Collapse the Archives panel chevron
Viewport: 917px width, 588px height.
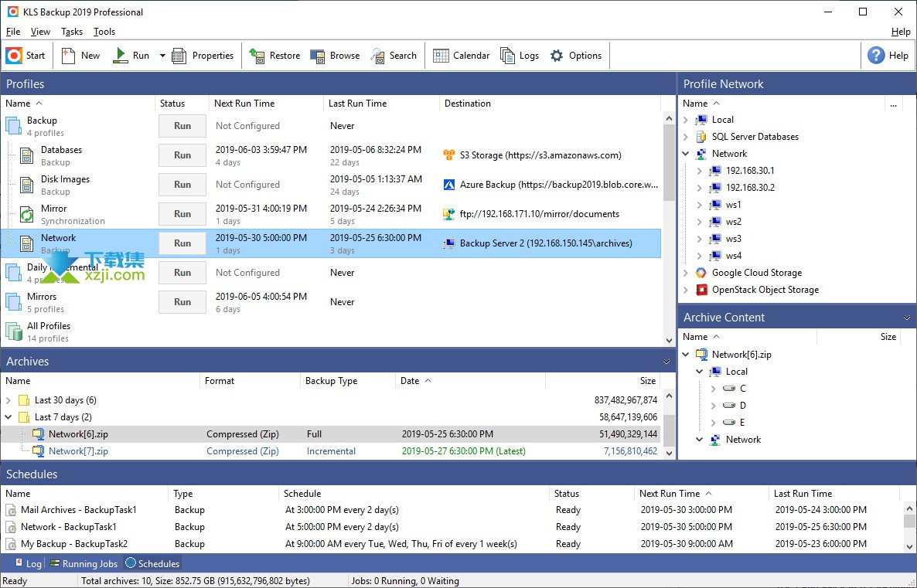[x=666, y=362]
